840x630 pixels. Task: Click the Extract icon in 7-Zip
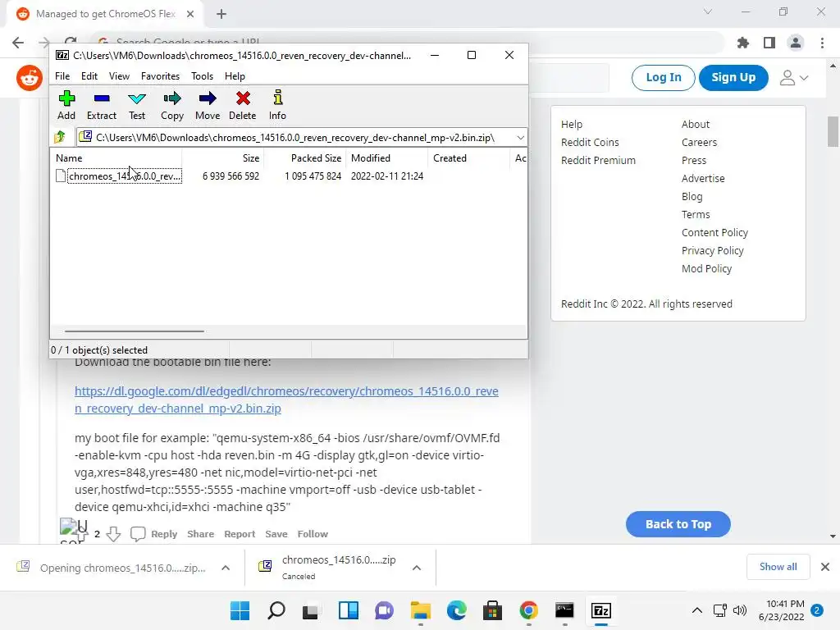click(101, 106)
